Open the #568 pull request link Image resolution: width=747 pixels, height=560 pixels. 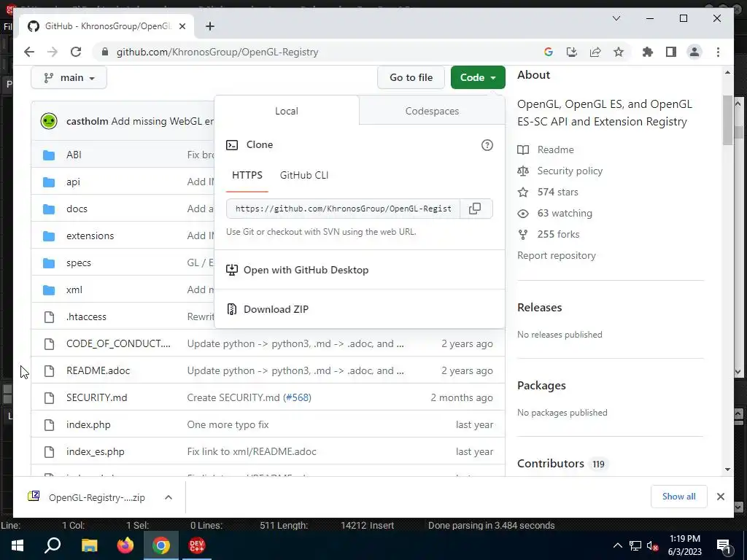298,397
